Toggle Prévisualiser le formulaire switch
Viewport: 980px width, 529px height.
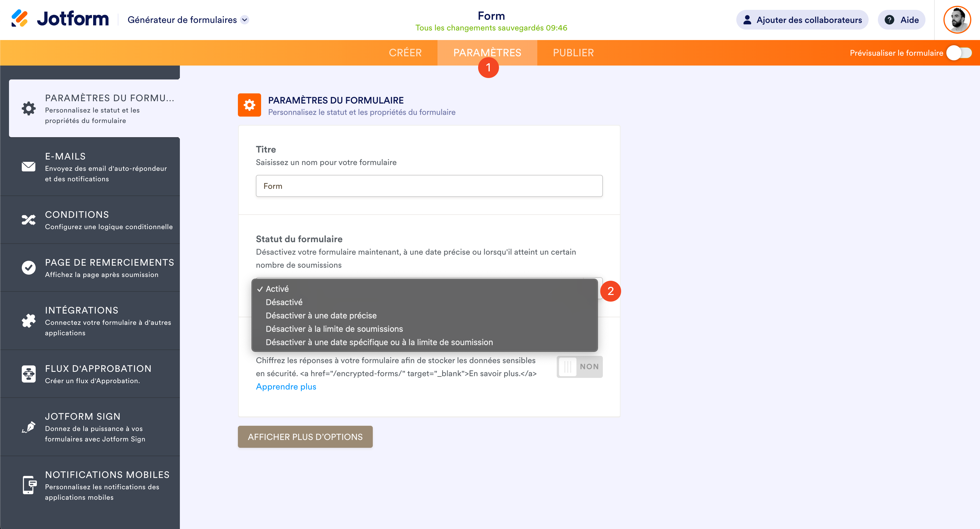(x=959, y=53)
